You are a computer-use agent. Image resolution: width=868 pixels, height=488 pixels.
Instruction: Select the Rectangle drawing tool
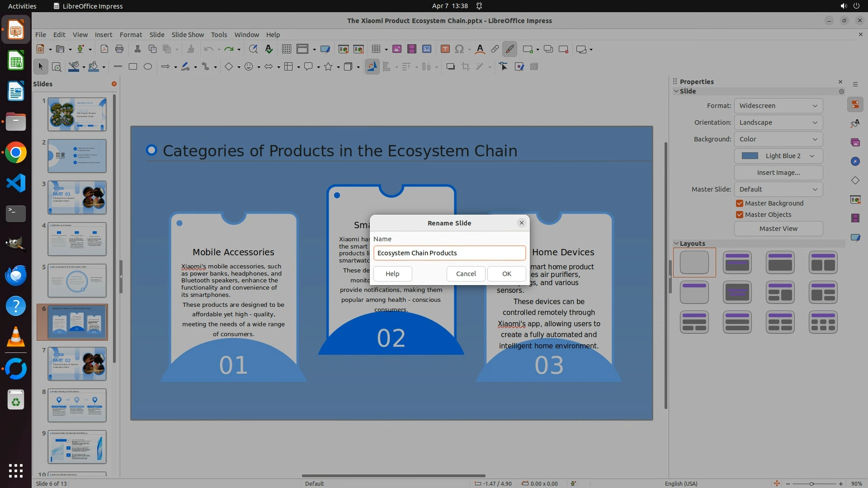[133, 67]
